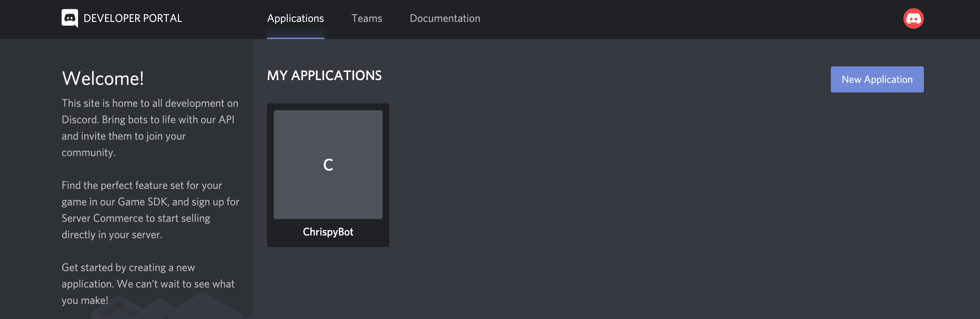Click the New Application button
The width and height of the screenshot is (980, 319).
point(877,79)
